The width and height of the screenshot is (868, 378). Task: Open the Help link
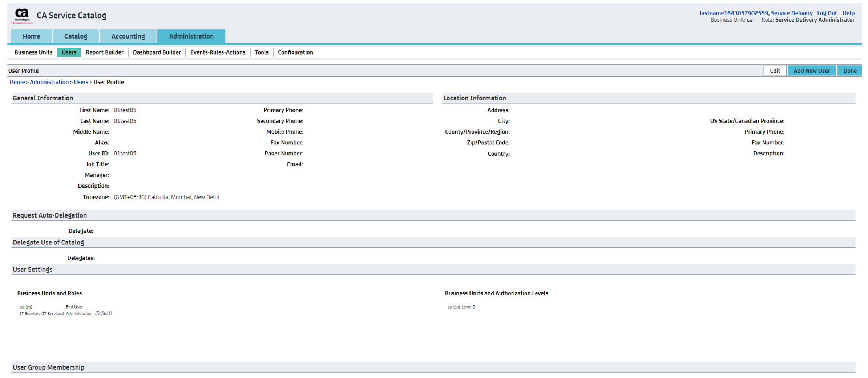(x=848, y=13)
